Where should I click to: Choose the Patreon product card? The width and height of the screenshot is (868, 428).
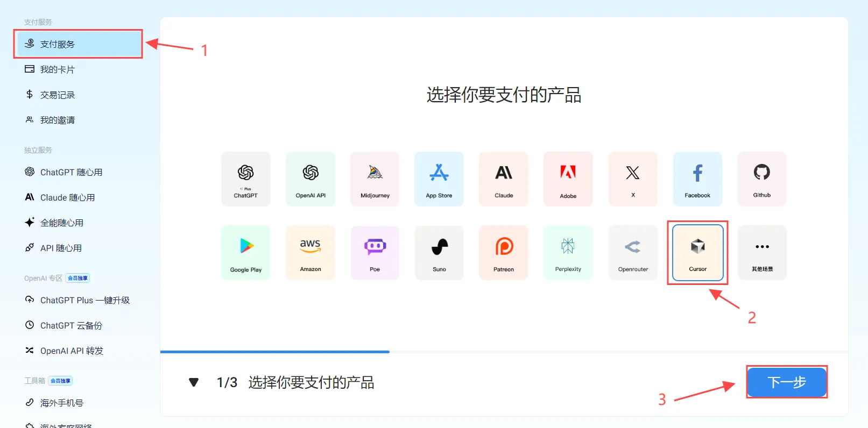pos(504,253)
